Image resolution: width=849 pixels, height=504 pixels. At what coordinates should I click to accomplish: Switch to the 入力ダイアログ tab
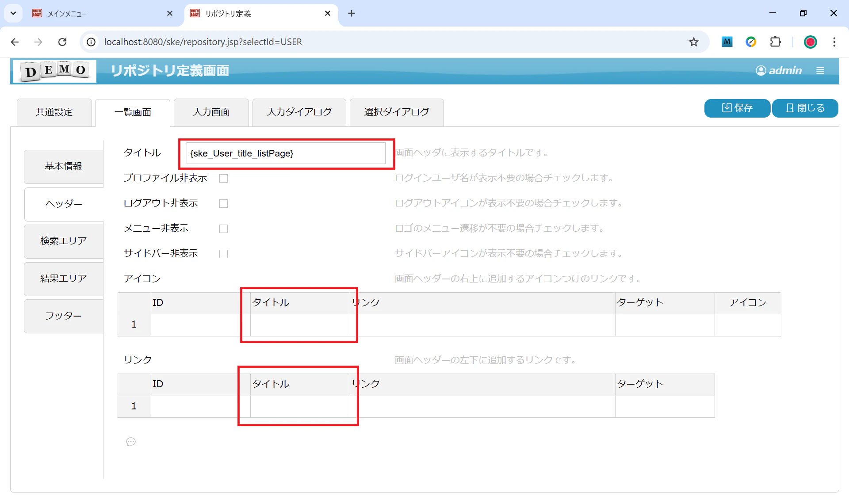pyautogui.click(x=299, y=112)
